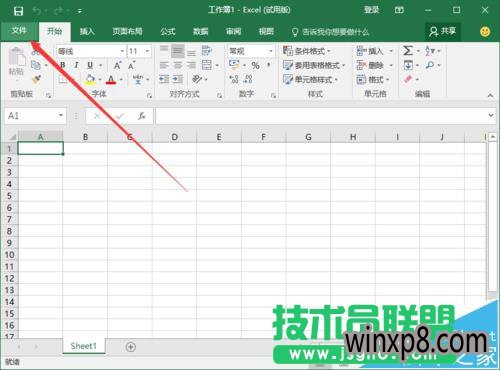Open 单元格样式 (Cell Styles) menu
The height and width of the screenshot is (370, 500).
pos(311,80)
